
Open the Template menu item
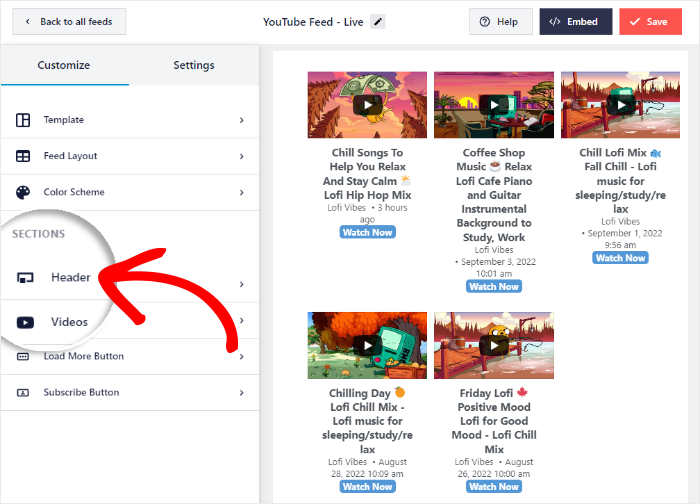pyautogui.click(x=129, y=120)
